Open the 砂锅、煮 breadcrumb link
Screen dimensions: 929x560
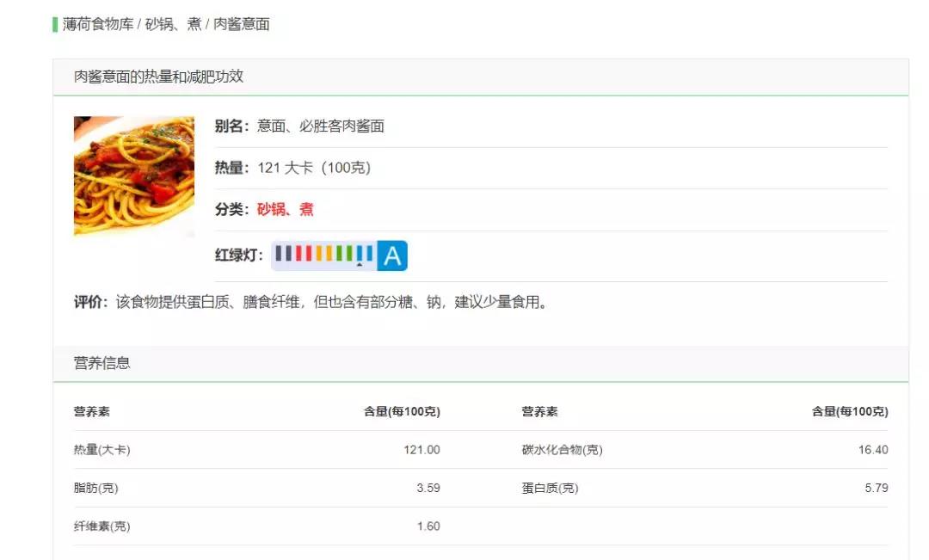click(173, 24)
